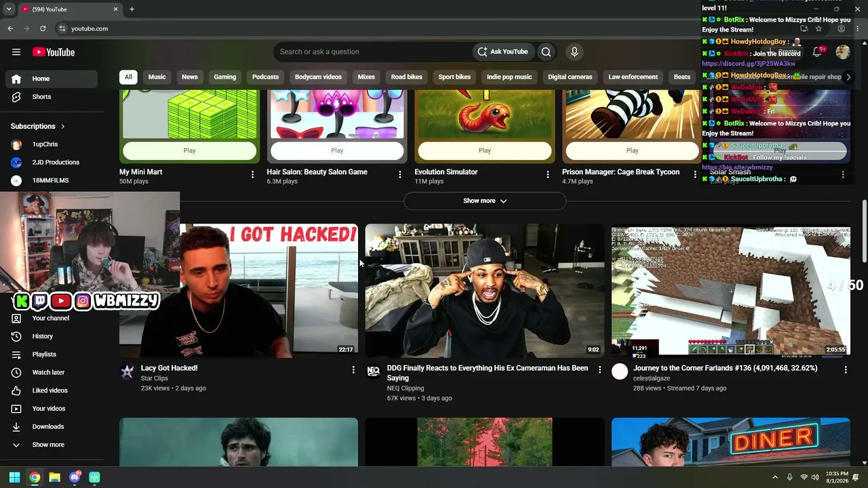The height and width of the screenshot is (488, 868).
Task: Expand the Subscriptions section chevron
Action: pos(63,126)
